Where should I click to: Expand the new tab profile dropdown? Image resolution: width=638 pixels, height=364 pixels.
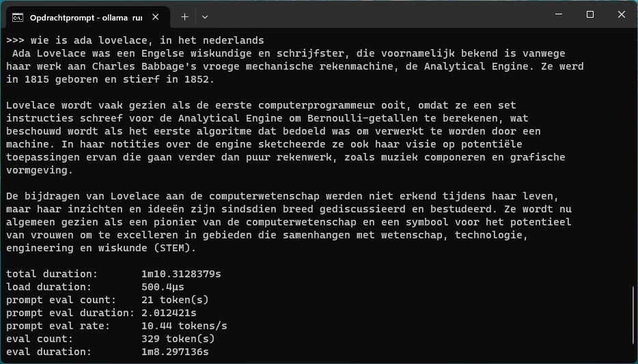pyautogui.click(x=205, y=16)
